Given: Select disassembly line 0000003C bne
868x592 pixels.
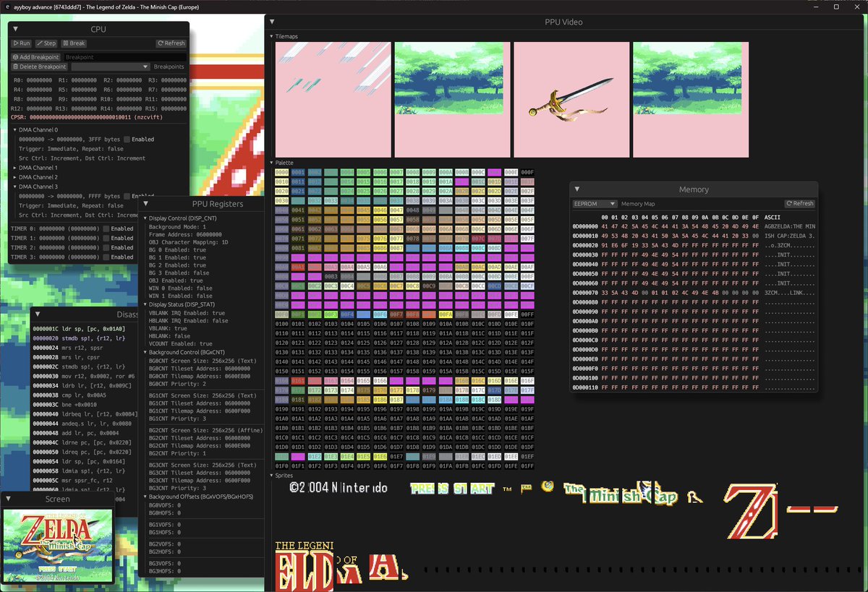Looking at the screenshot, I should [65, 406].
